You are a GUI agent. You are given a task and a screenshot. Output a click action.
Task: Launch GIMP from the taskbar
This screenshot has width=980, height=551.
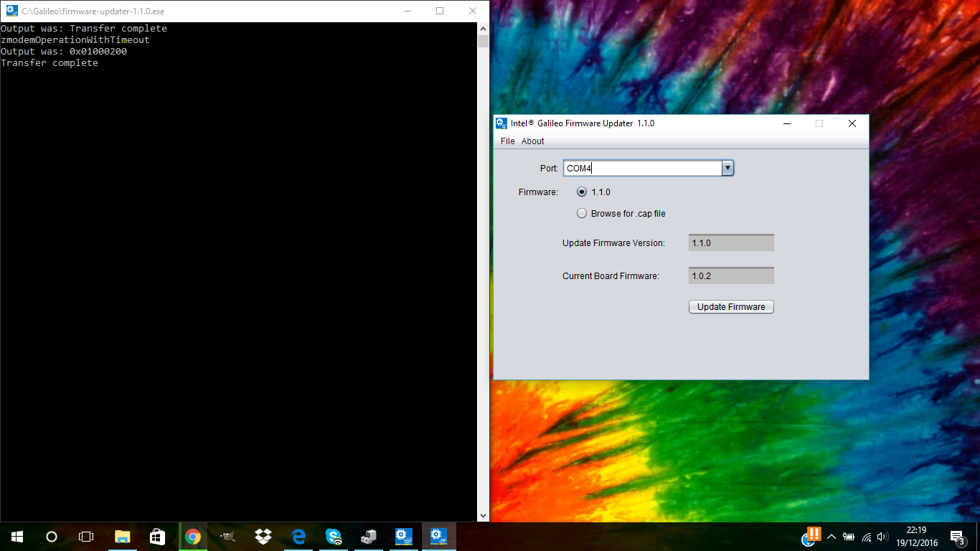pos(227,537)
